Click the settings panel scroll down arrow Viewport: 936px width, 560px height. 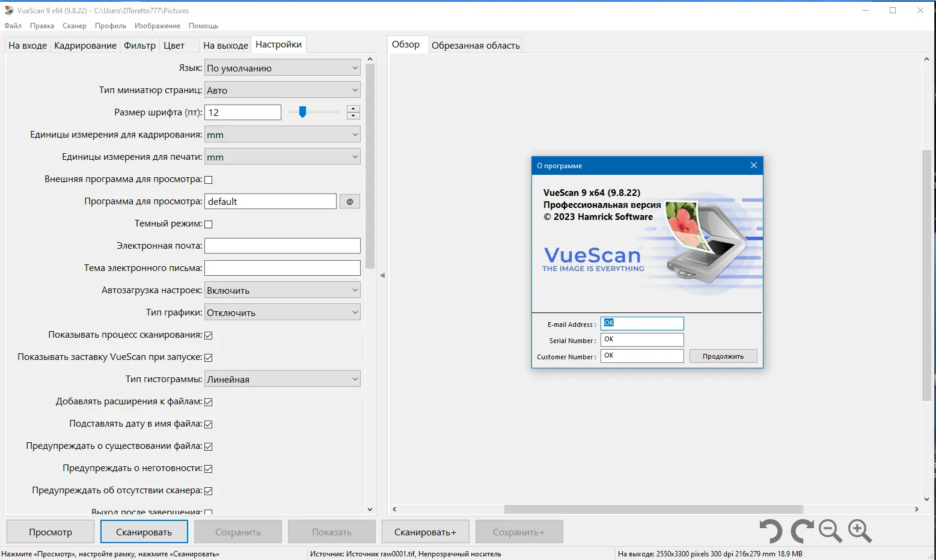point(370,510)
